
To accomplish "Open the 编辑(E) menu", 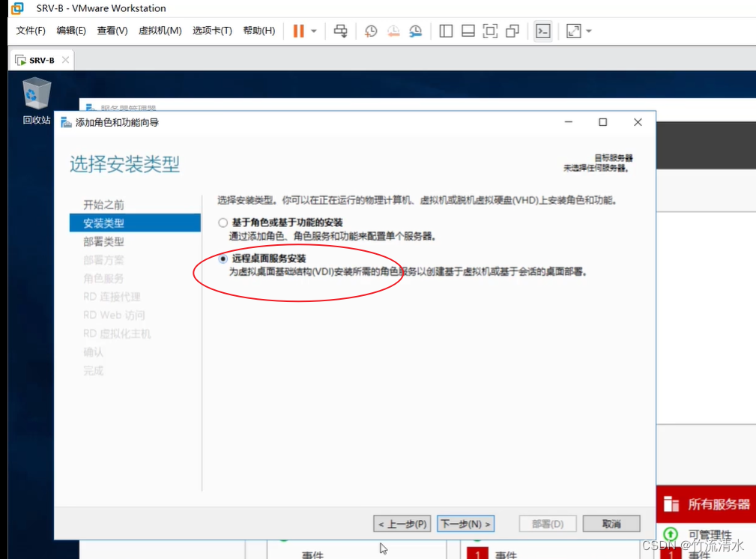I will click(x=71, y=31).
